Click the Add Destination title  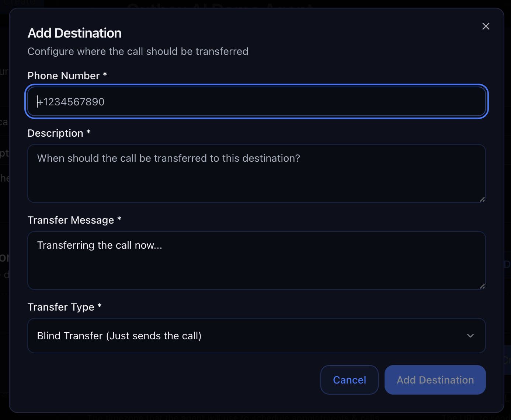coord(74,33)
